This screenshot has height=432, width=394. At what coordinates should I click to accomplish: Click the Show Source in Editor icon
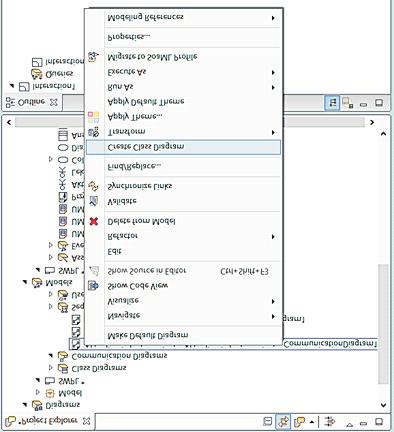coord(94,271)
